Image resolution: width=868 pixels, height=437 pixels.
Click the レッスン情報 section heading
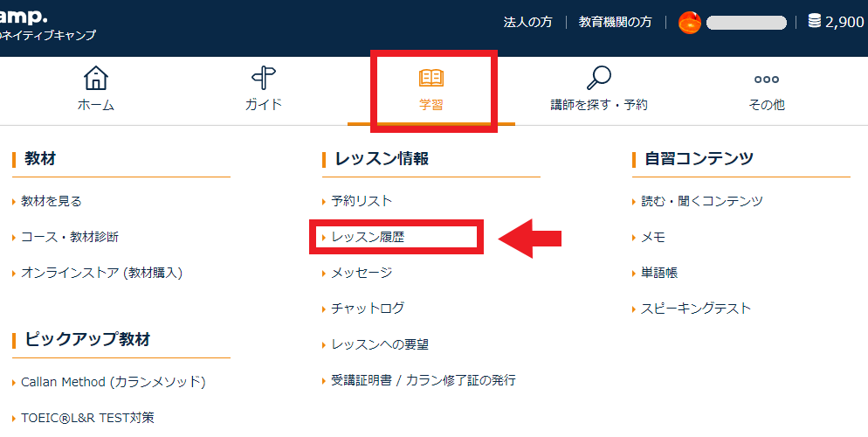tap(382, 159)
